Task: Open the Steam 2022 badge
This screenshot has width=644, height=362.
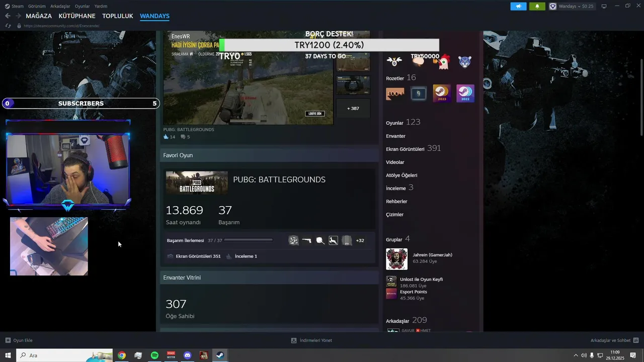Action: click(465, 94)
